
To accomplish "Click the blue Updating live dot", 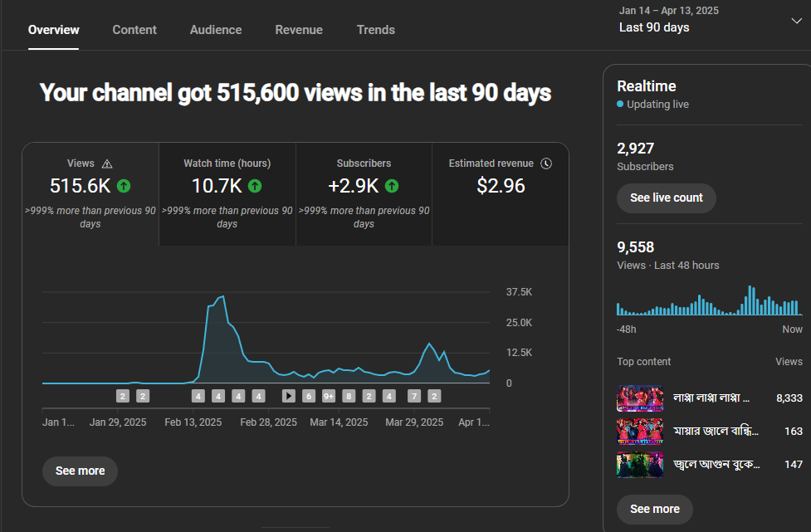I will click(620, 105).
